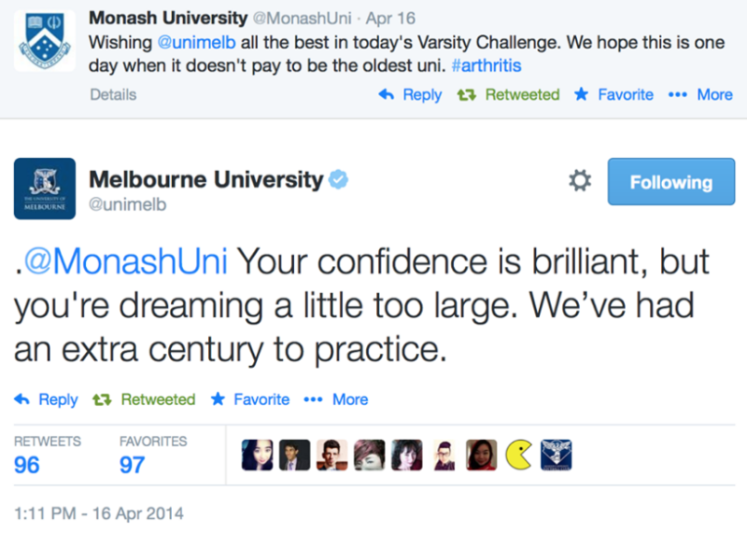View the 96 retweets count
747x560 pixels.
27,464
